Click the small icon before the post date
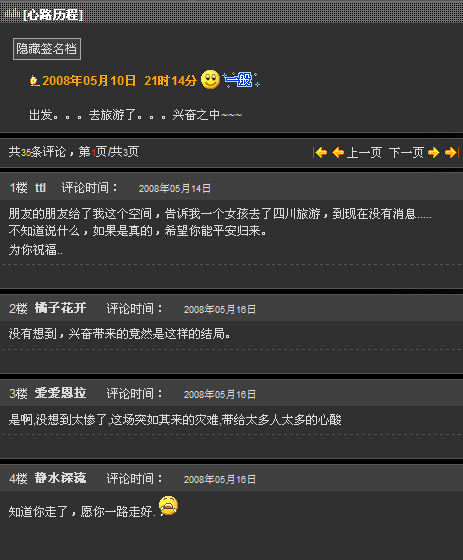The image size is (463, 560). click(x=34, y=81)
